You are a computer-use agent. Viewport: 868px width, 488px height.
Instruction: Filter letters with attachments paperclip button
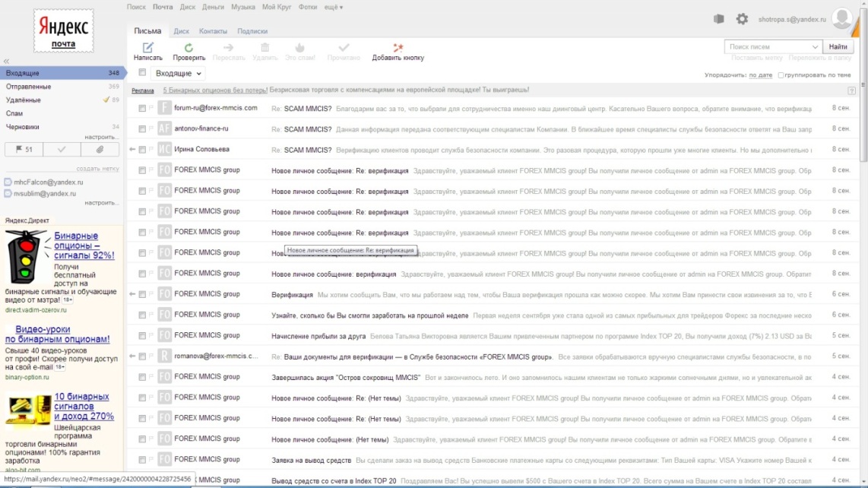100,150
